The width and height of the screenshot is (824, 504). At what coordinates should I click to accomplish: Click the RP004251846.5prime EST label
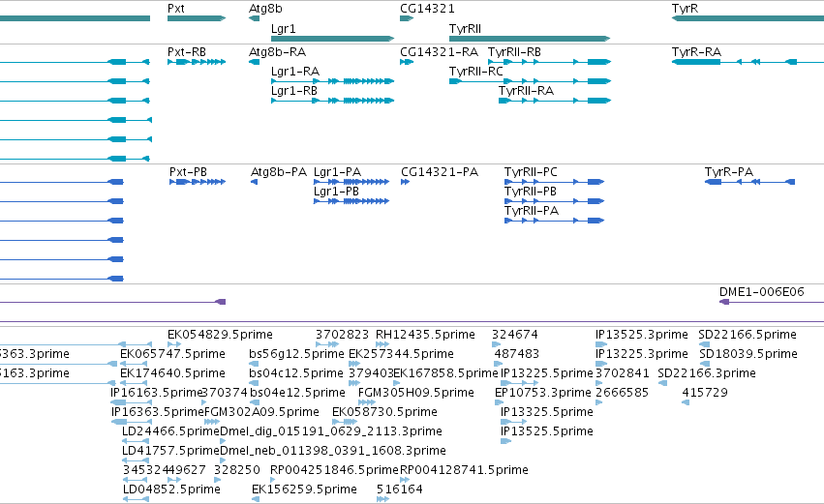pos(335,470)
